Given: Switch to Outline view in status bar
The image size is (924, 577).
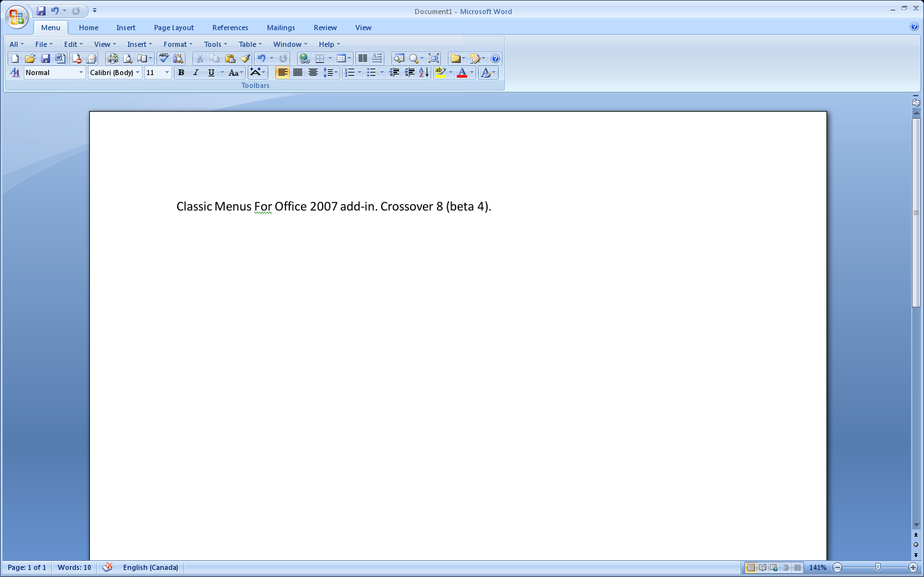Looking at the screenshot, I should (785, 567).
